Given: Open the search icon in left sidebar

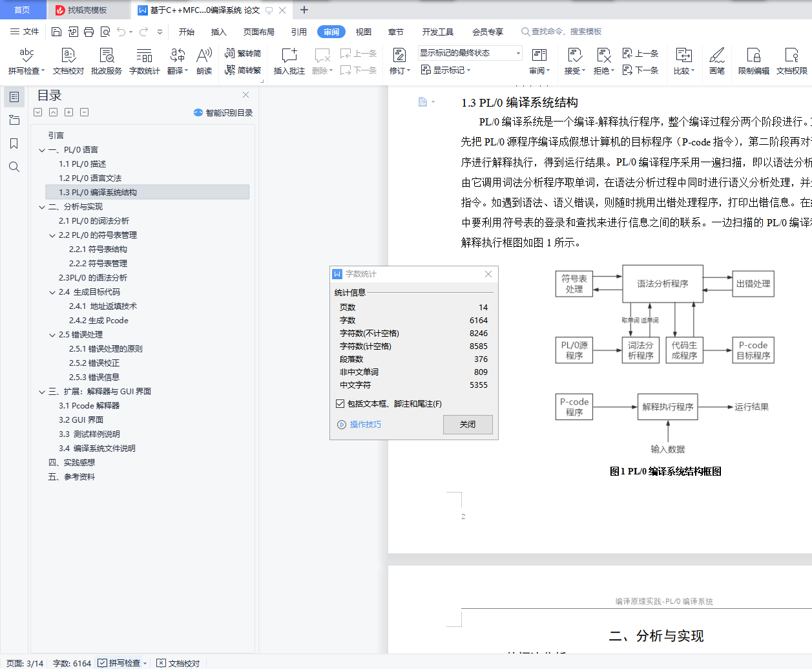Looking at the screenshot, I should [14, 167].
